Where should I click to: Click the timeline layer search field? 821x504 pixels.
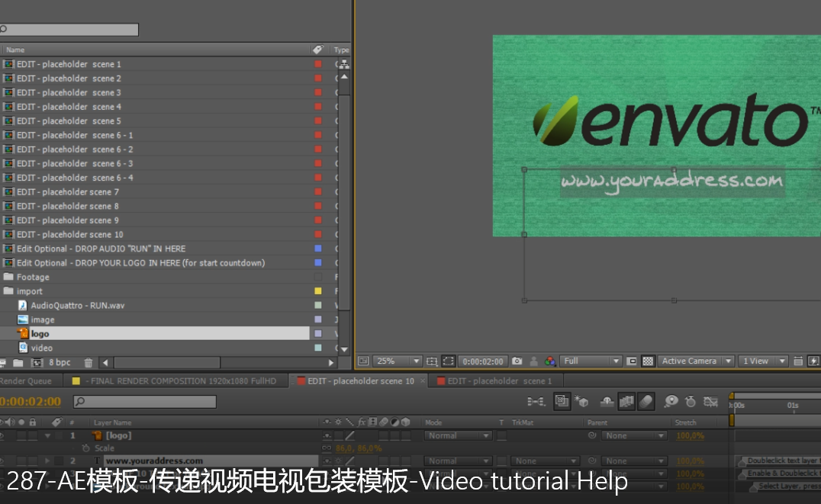pyautogui.click(x=145, y=401)
